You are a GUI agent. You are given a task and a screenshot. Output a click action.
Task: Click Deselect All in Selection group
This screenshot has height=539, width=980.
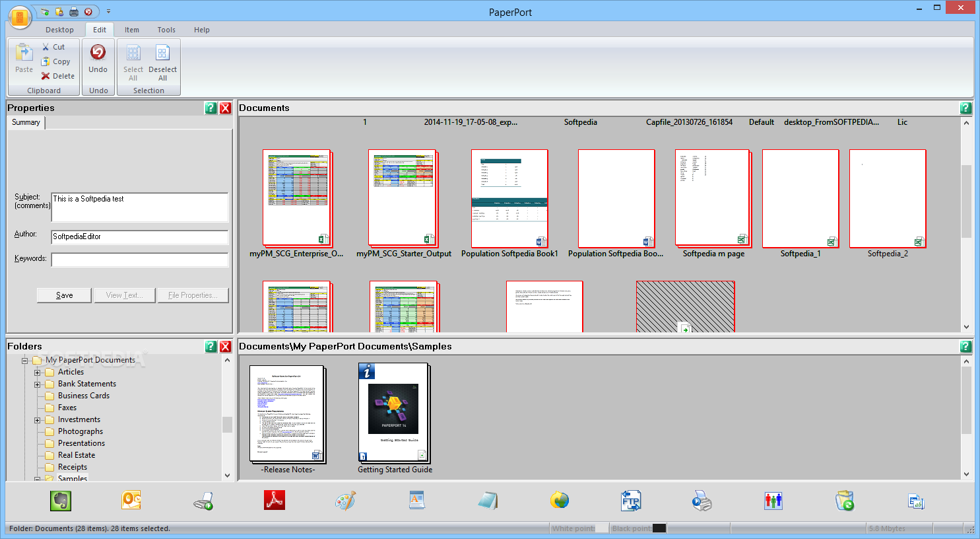[162, 62]
